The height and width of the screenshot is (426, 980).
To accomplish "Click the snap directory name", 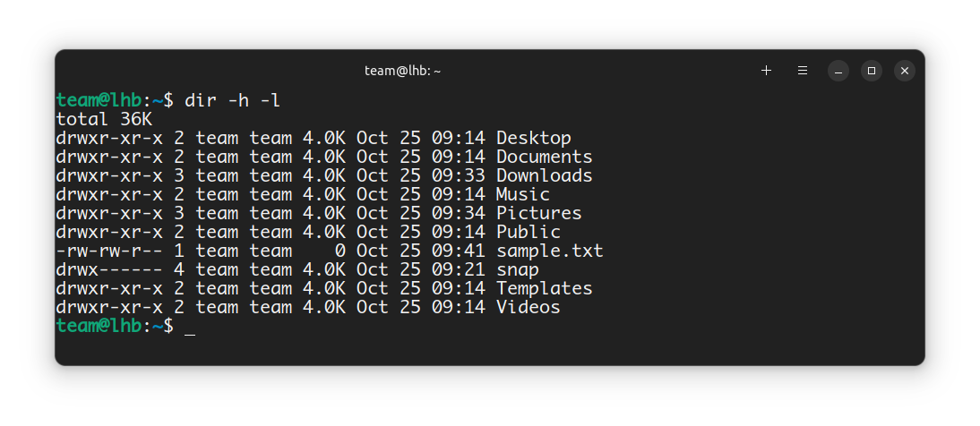I will (517, 269).
